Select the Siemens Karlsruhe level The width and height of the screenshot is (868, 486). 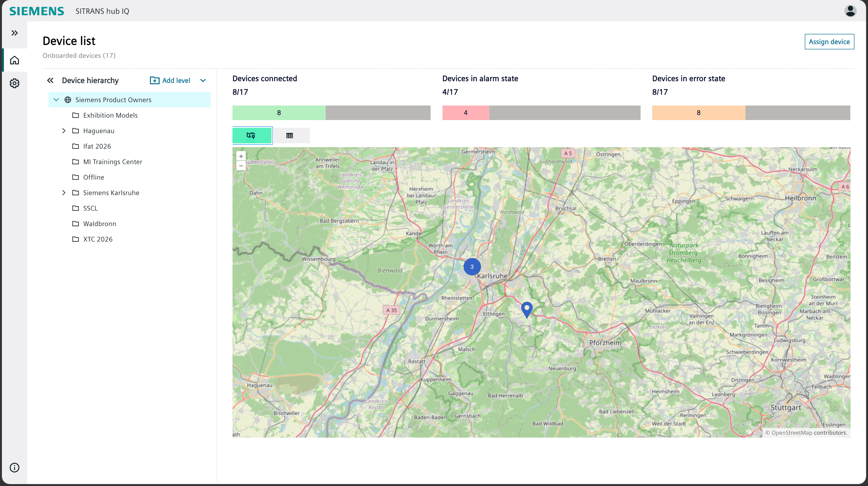[111, 193]
